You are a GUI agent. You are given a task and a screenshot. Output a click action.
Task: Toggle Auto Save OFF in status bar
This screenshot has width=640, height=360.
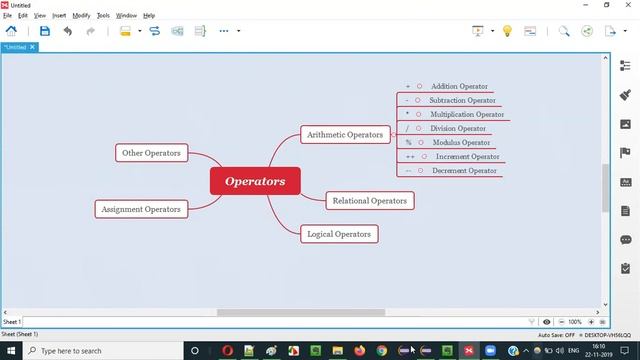(x=556, y=335)
